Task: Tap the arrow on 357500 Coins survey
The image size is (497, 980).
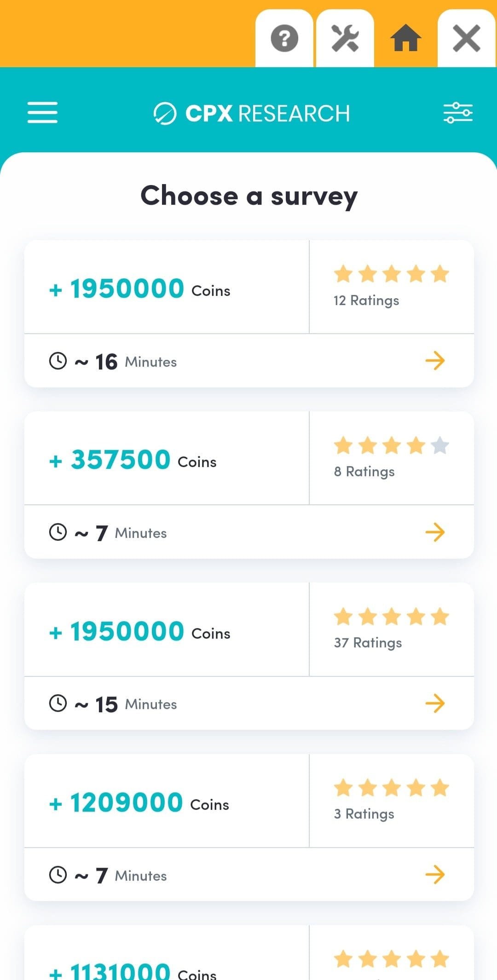Action: (435, 532)
